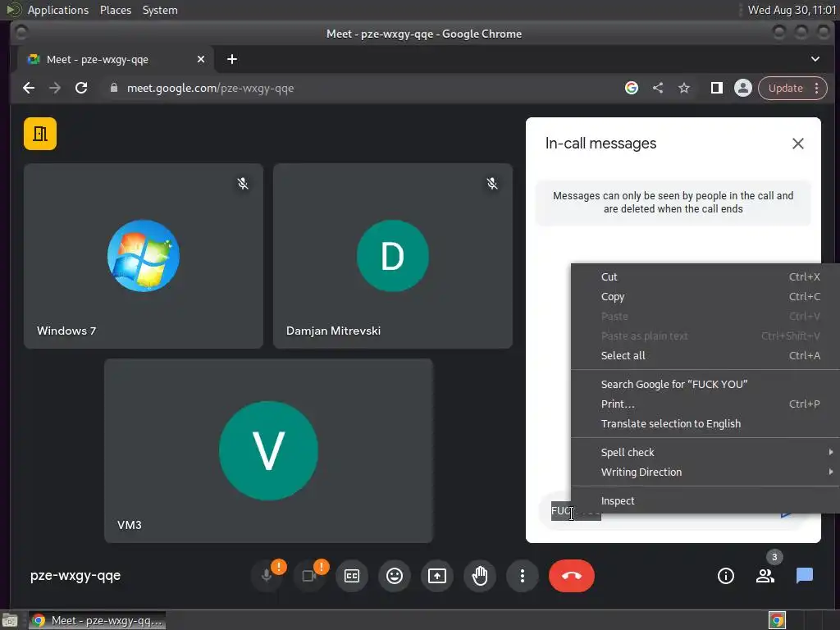Open the Chrome profile avatar
The width and height of the screenshot is (840, 630).
(743, 88)
